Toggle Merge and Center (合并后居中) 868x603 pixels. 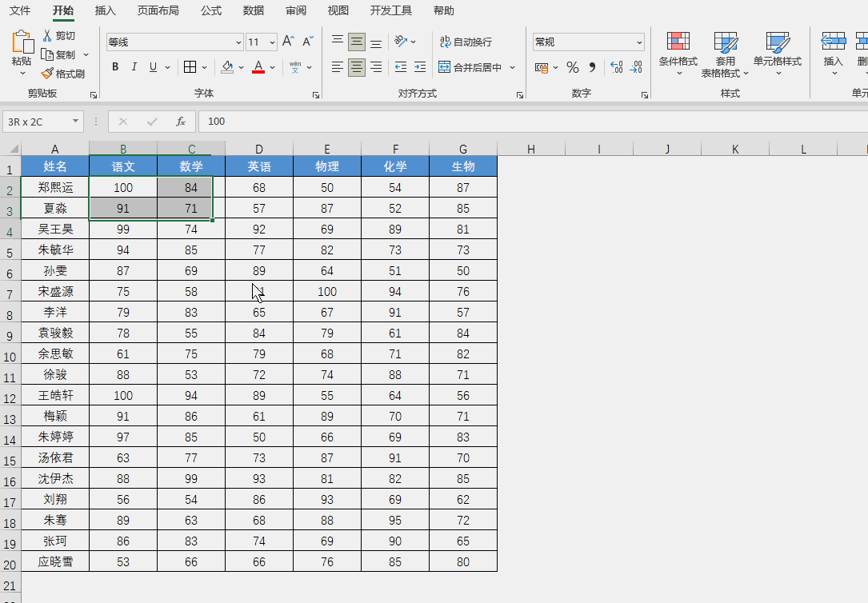[x=470, y=67]
